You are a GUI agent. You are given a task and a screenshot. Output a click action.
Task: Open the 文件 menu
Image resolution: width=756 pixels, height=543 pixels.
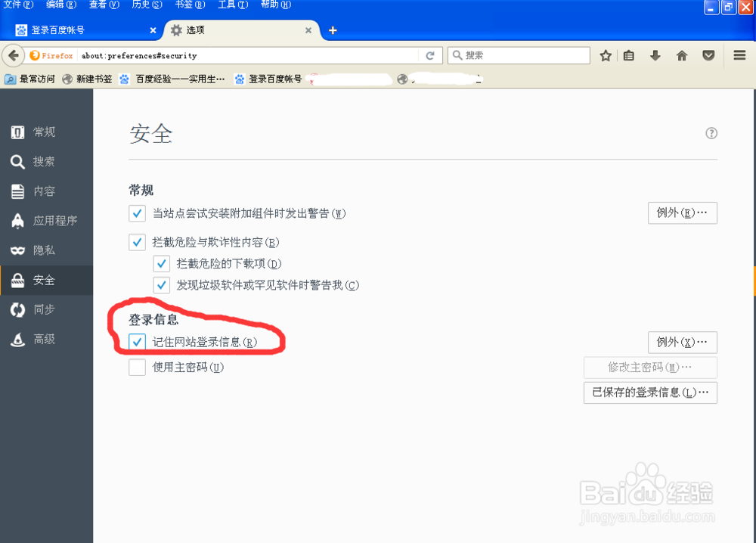pyautogui.click(x=18, y=5)
